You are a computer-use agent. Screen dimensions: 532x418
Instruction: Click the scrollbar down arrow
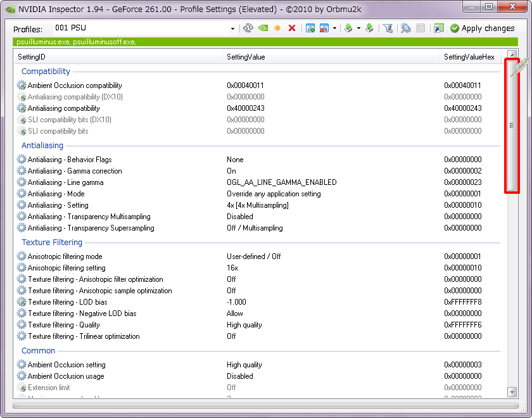[x=512, y=392]
